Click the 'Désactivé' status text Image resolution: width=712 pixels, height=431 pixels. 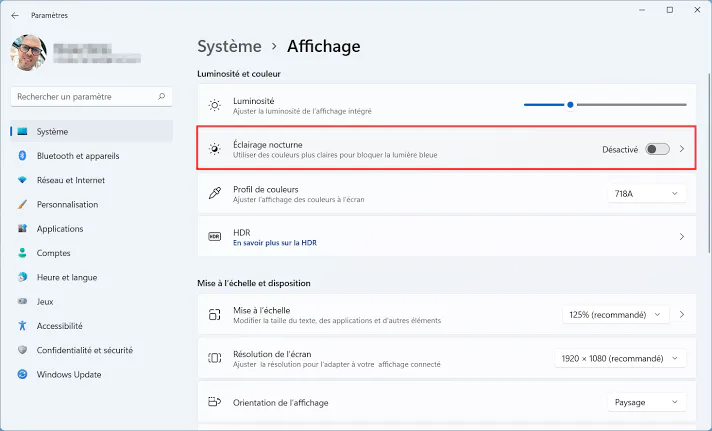620,149
